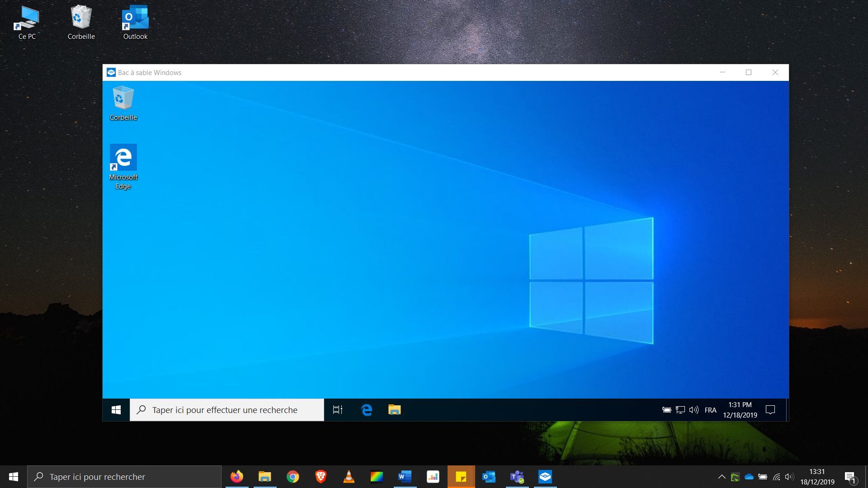Open Ce PC desktop shortcut
The image size is (868, 488).
(27, 23)
